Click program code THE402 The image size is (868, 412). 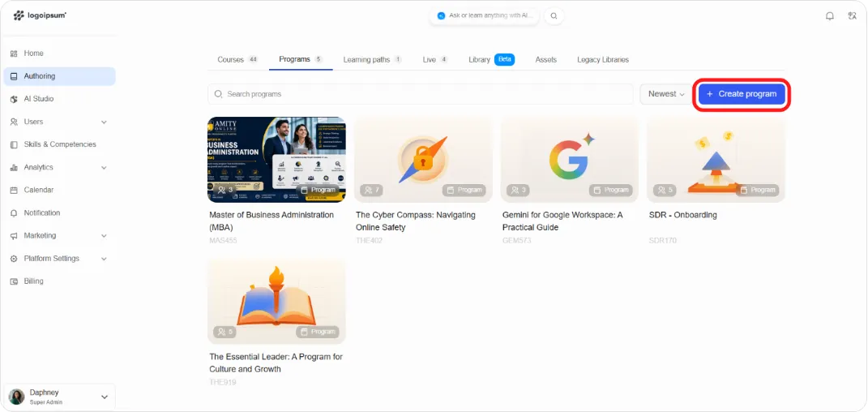pos(369,240)
